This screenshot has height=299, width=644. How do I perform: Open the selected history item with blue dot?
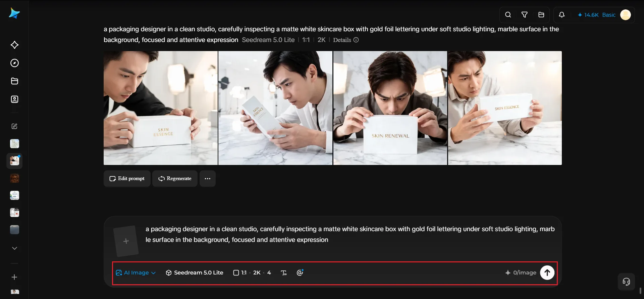coord(14,161)
